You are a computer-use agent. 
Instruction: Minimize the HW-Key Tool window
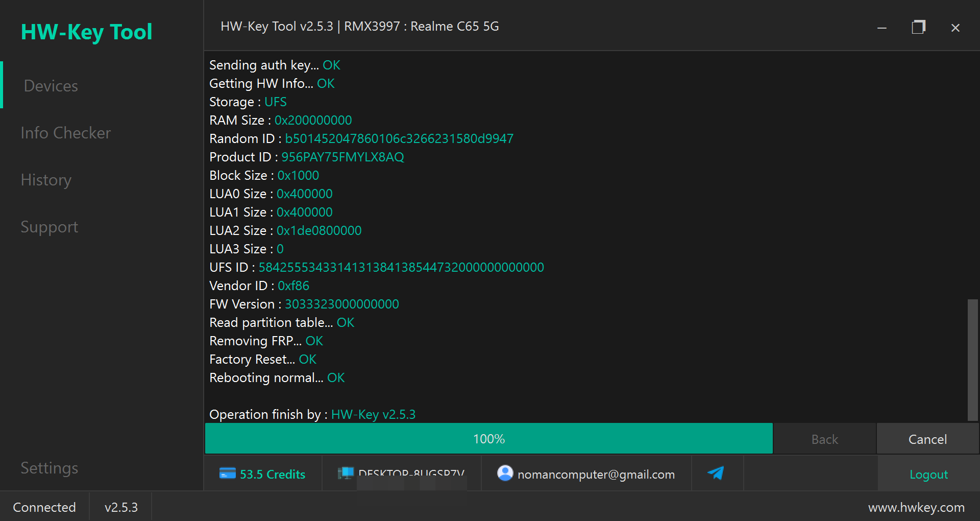pos(882,28)
